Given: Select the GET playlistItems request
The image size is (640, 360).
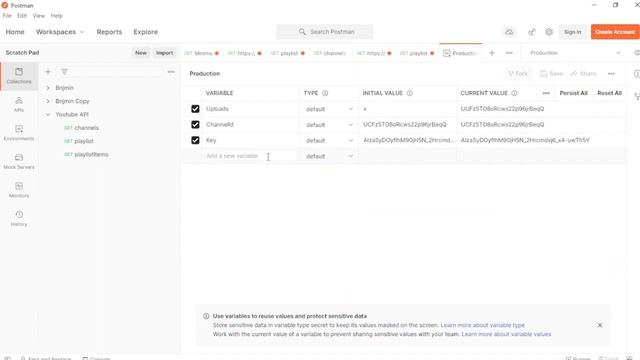Looking at the screenshot, I should [x=87, y=154].
